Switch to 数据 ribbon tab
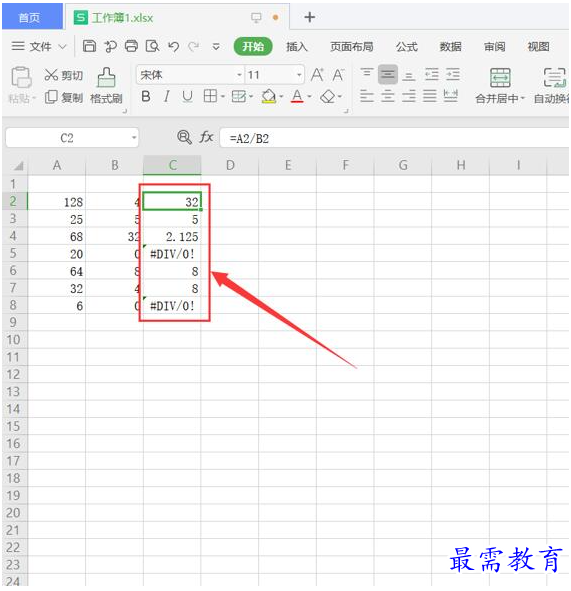 [450, 46]
